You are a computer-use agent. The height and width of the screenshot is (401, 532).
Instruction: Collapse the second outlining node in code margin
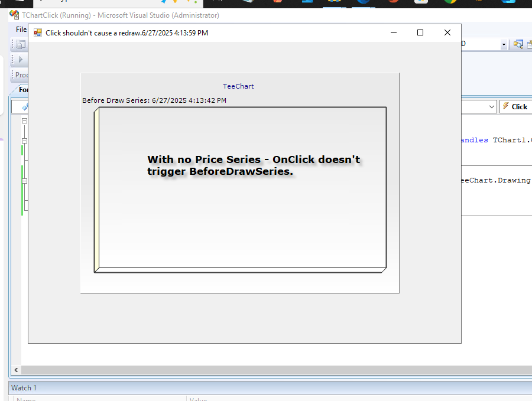coord(24,141)
